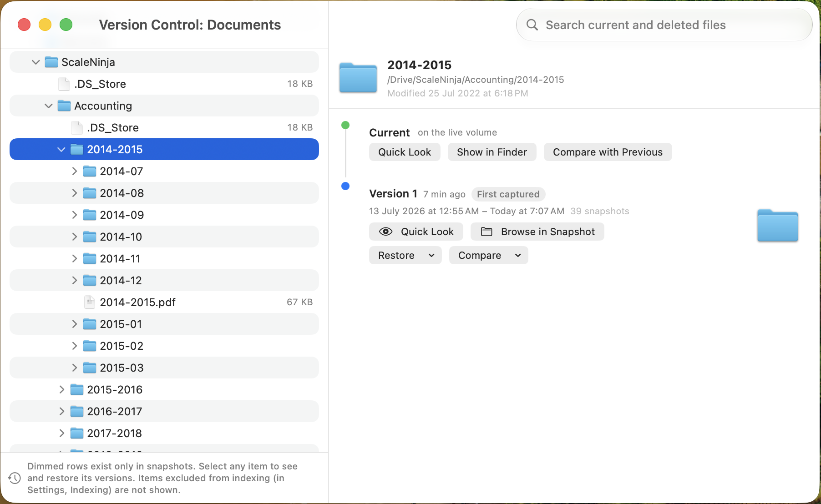821x504 pixels.
Task: Select the 2014-10 folder row
Action: (164, 237)
